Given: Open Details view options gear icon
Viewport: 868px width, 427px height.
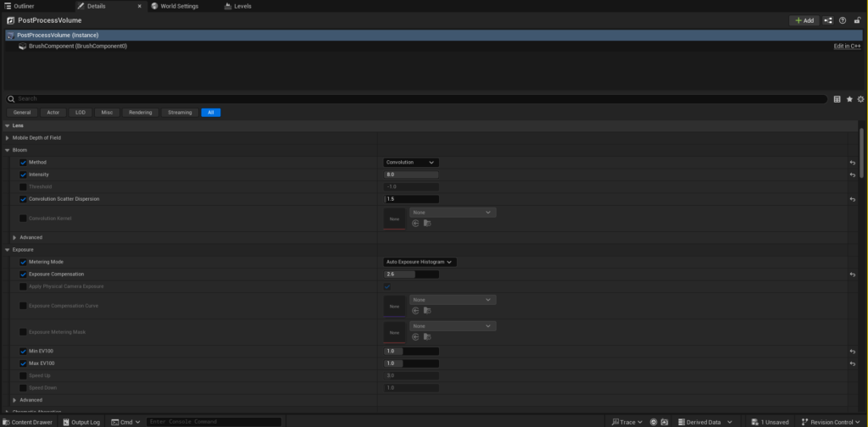Looking at the screenshot, I should (x=860, y=99).
